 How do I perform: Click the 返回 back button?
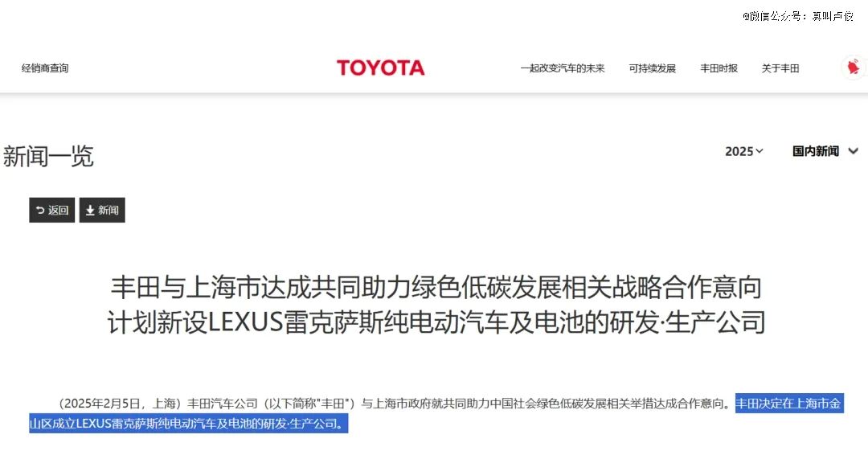(x=52, y=211)
